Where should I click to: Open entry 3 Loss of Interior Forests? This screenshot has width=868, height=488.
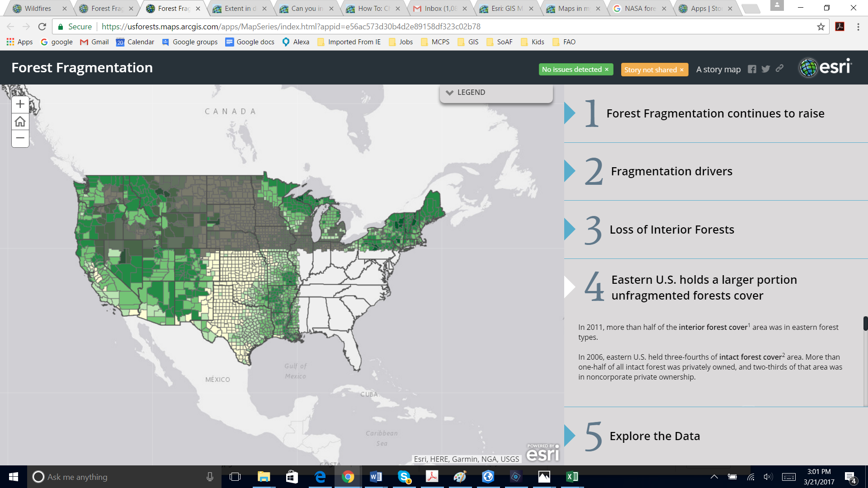point(672,230)
